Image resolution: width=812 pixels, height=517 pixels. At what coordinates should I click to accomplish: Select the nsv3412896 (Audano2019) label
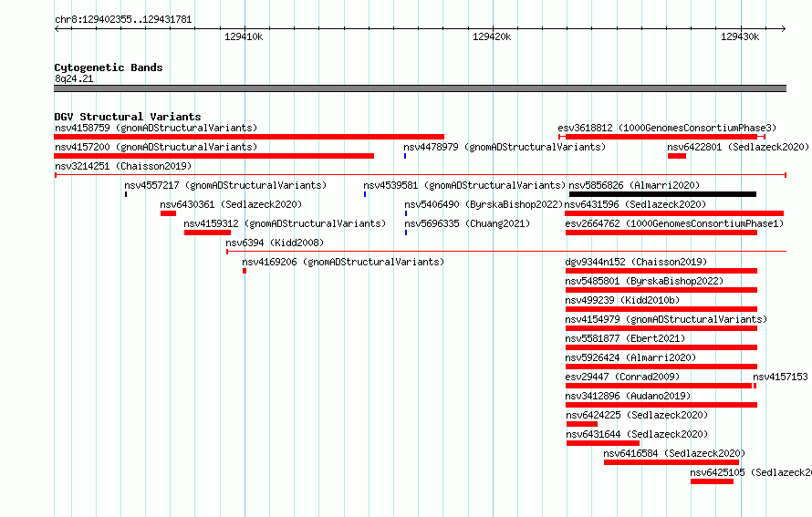[x=629, y=396]
